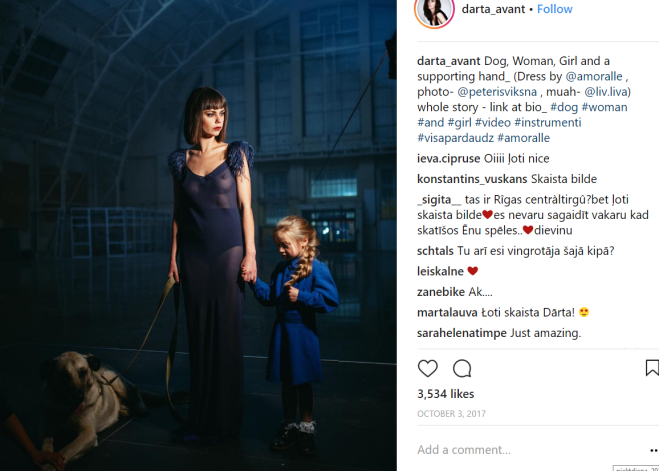The height and width of the screenshot is (471, 659).
Task: Click the October 3, 2017 timestamp
Action: pos(451,413)
